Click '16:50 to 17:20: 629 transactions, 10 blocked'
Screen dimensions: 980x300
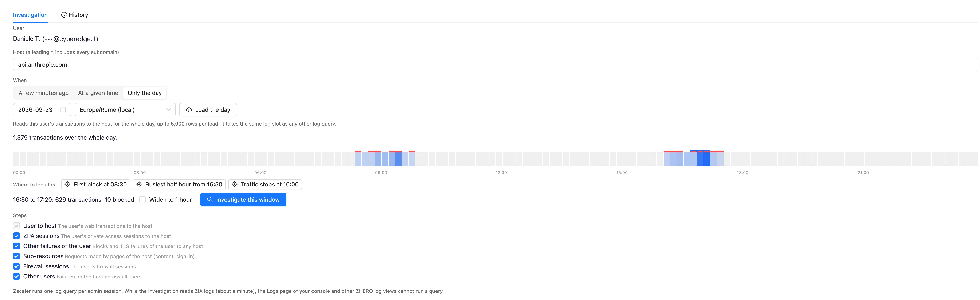pos(73,200)
